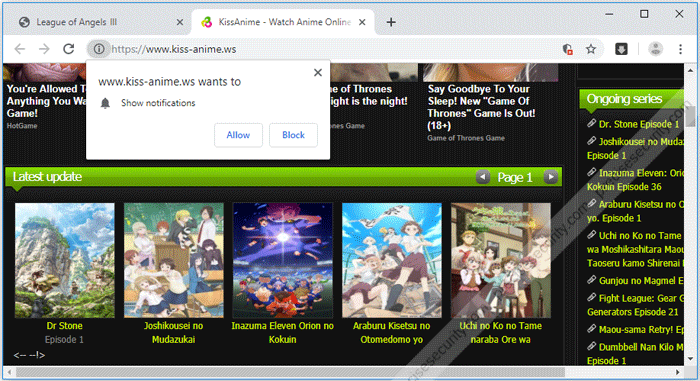Block notifications from kiss-anime.ws
700x381 pixels.
pyautogui.click(x=293, y=135)
